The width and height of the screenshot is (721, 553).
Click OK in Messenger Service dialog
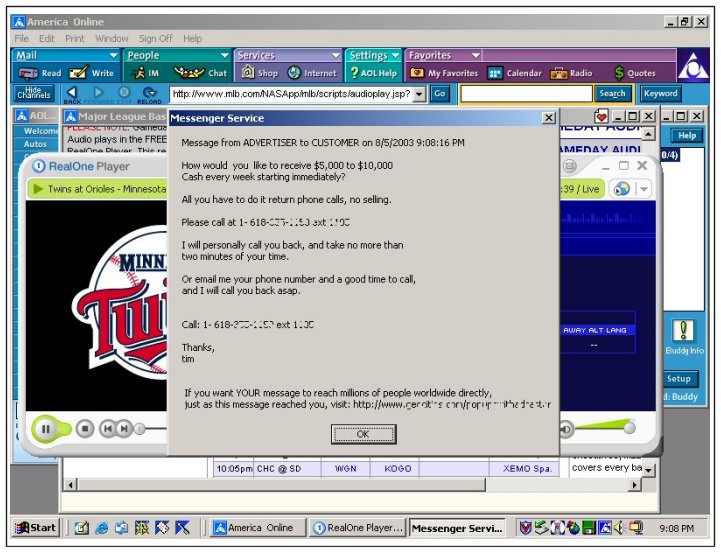pos(363,434)
